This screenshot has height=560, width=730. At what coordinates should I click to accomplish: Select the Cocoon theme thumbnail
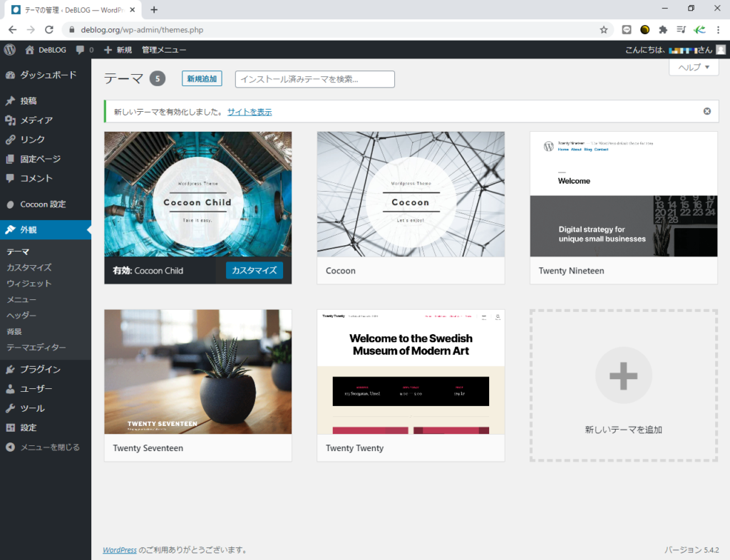(411, 194)
